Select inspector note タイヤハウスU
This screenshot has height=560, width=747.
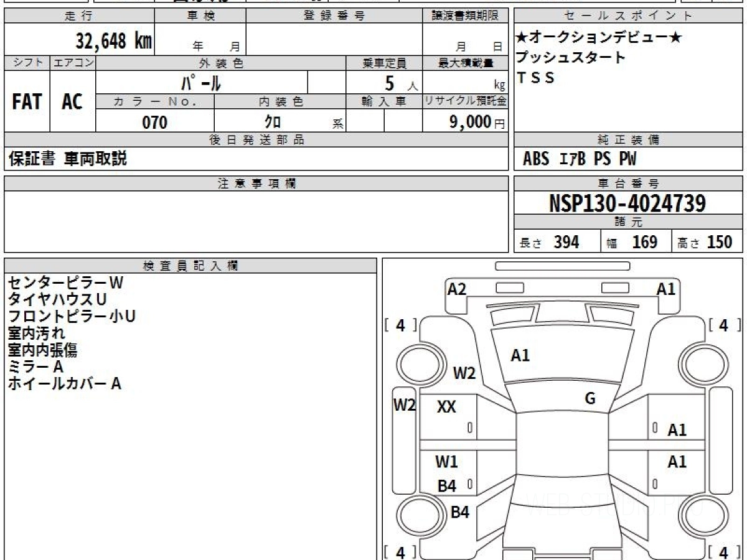pyautogui.click(x=57, y=299)
